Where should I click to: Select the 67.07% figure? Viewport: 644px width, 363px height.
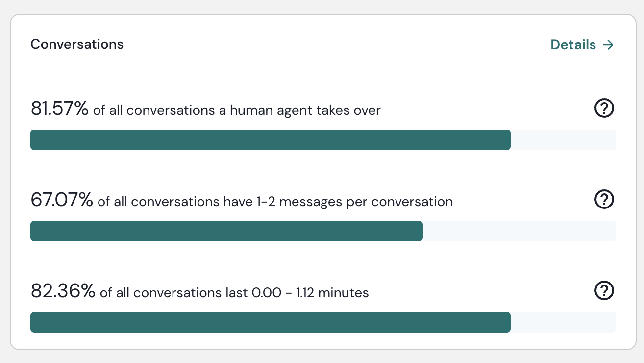[61, 200]
